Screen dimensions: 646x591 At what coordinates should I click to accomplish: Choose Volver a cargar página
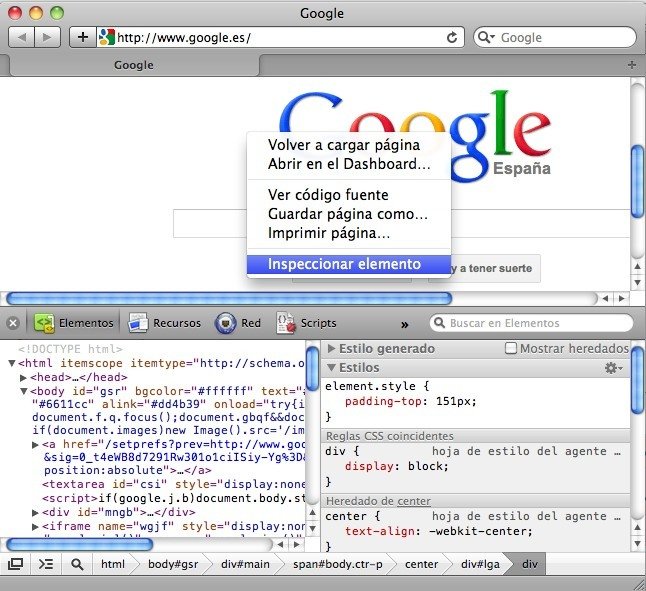click(349, 145)
